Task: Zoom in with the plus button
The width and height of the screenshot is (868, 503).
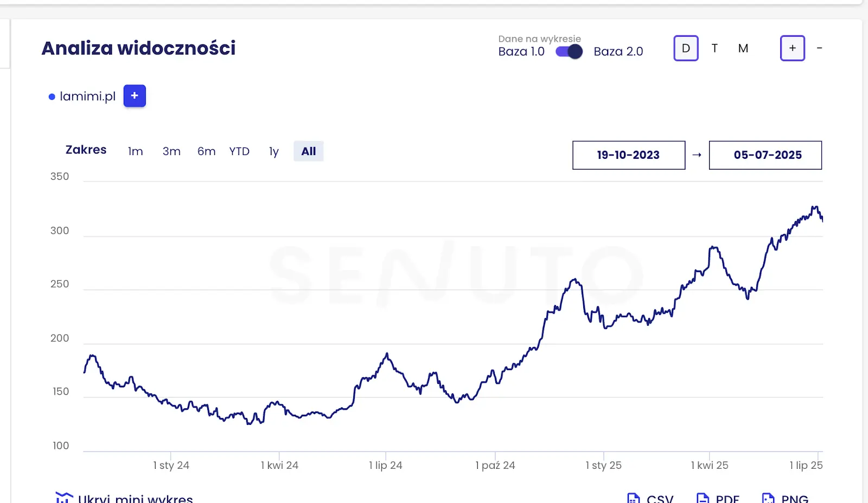Action: [x=793, y=48]
